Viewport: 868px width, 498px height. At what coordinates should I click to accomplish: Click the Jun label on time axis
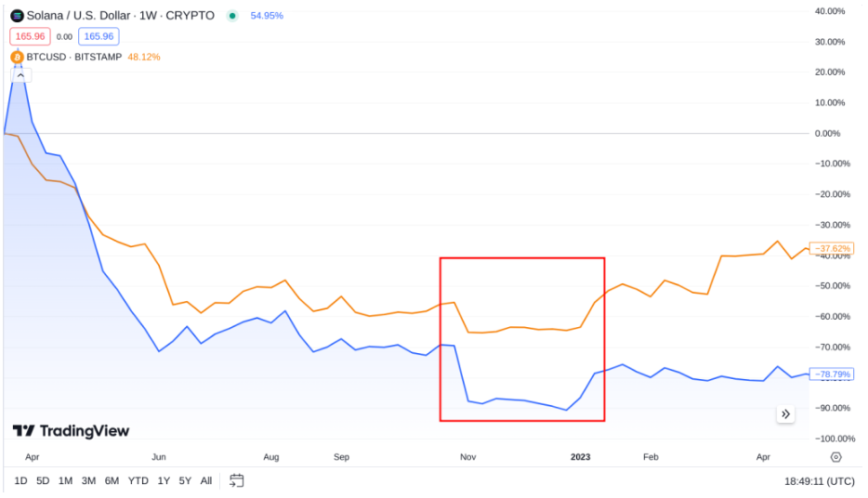[x=159, y=457]
